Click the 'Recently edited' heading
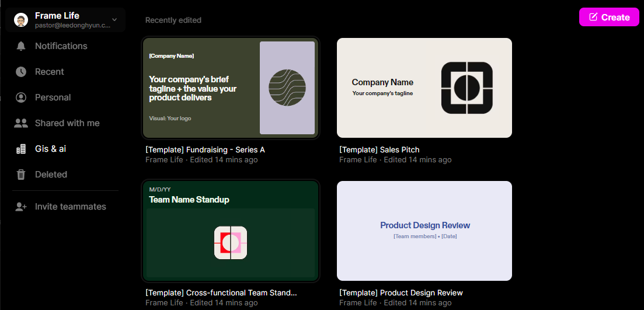644x310 pixels. 173,20
